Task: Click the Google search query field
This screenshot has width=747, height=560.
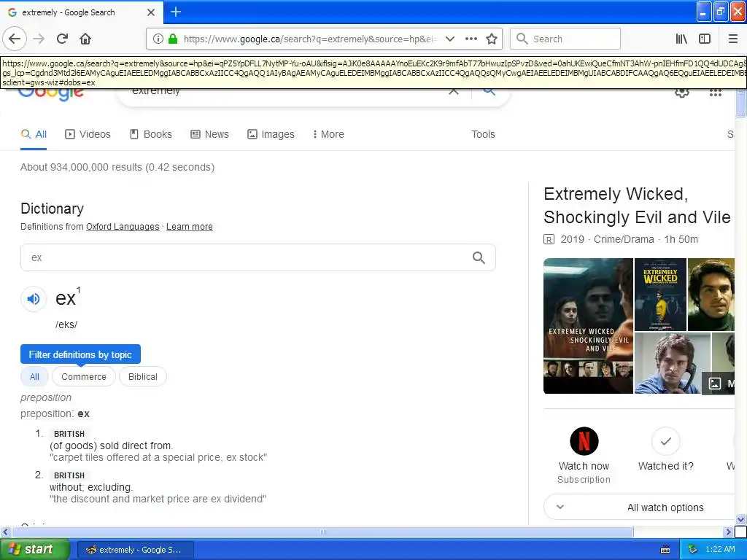Action: point(286,92)
